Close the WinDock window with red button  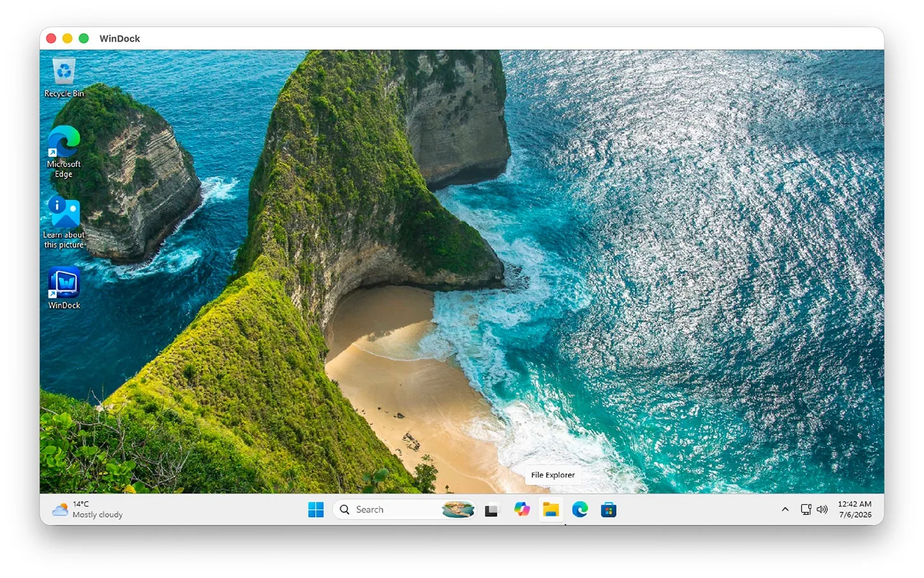51,39
